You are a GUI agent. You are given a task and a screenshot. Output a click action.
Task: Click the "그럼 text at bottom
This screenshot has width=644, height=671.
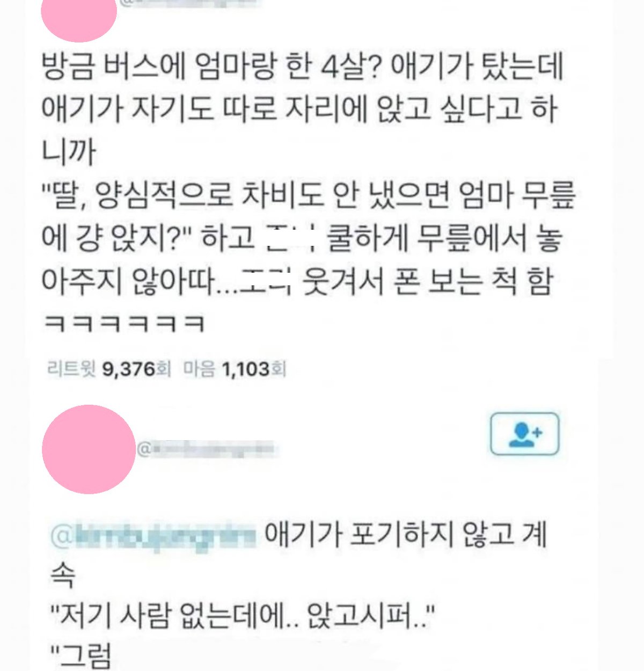[x=80, y=656]
